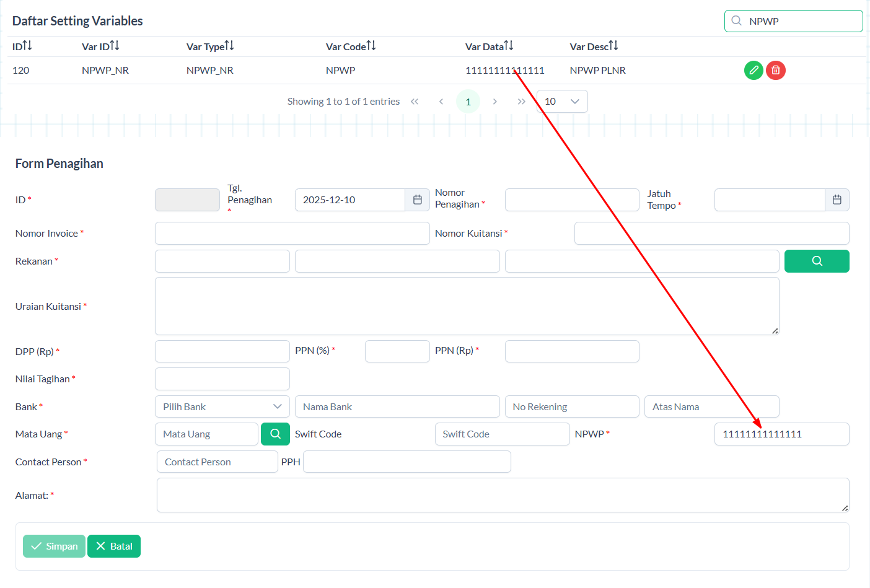
Task: Sort table by the Var Data column
Action: 509,46
